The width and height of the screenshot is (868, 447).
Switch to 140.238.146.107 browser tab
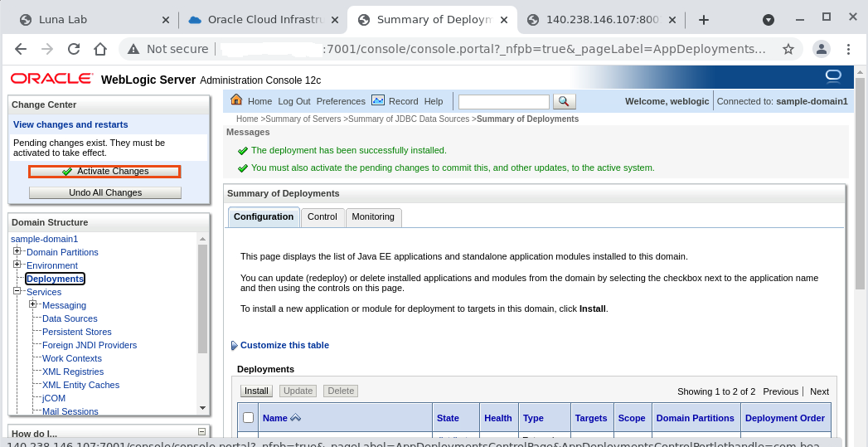click(x=602, y=20)
